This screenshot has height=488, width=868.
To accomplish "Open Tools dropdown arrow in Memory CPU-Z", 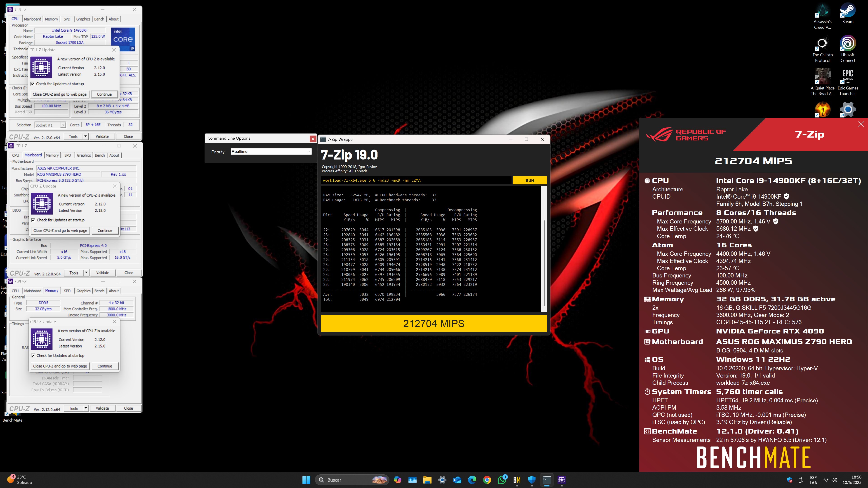I will (x=86, y=408).
